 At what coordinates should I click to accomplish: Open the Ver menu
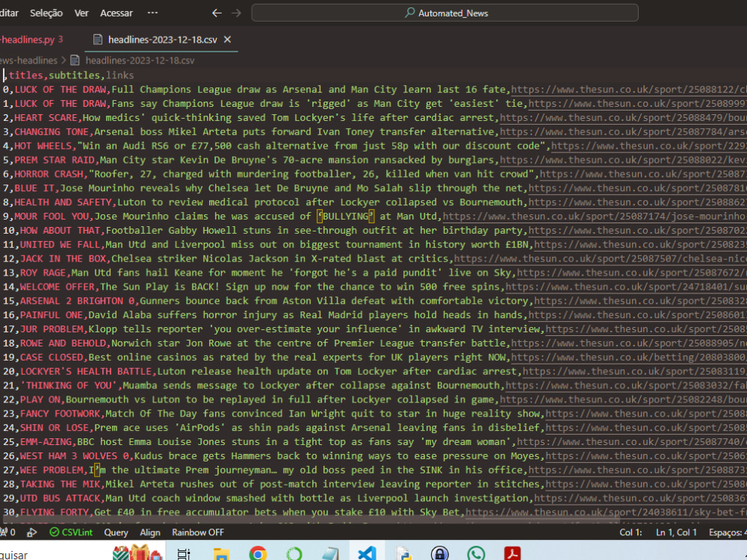pos(81,13)
